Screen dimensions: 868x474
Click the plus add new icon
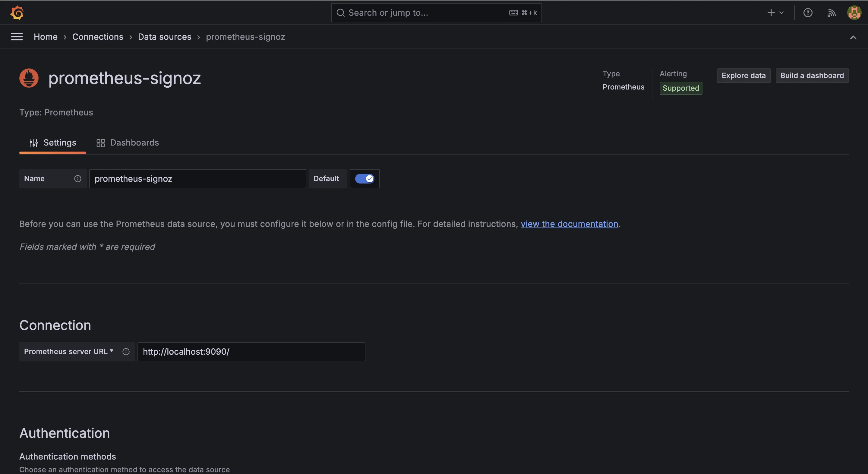(771, 13)
